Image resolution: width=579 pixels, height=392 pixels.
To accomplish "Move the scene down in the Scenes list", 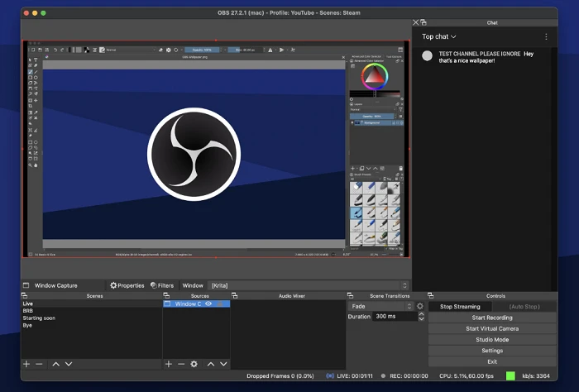I will [69, 364].
